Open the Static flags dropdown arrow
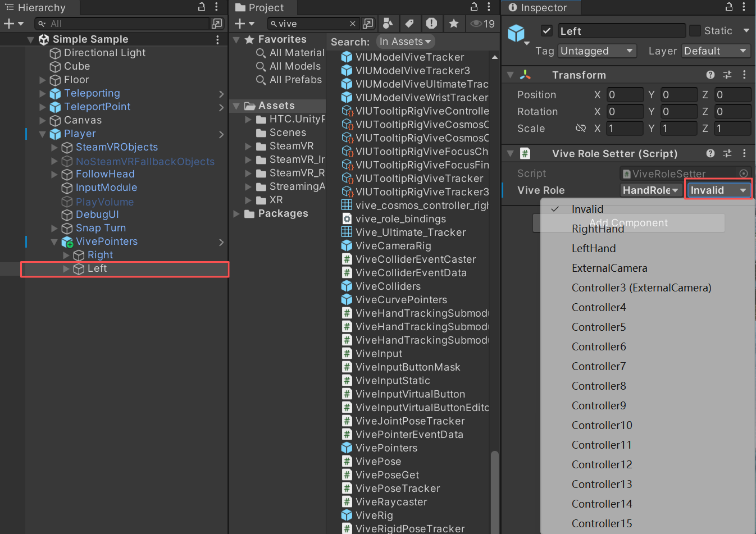 pos(746,31)
